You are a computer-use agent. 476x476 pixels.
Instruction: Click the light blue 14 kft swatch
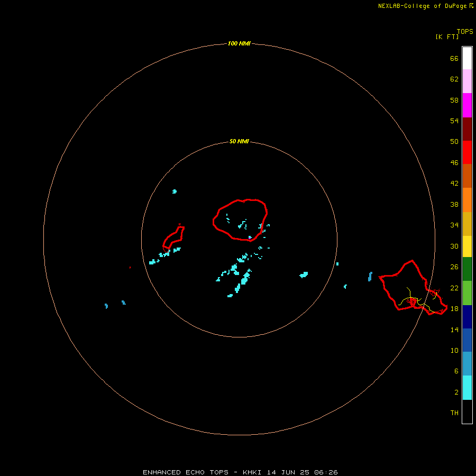467,364
